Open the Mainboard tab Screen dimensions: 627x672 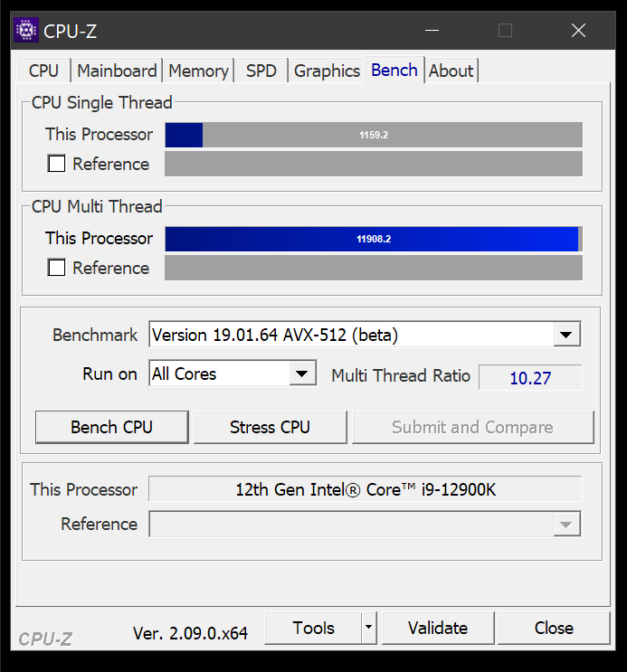point(117,71)
